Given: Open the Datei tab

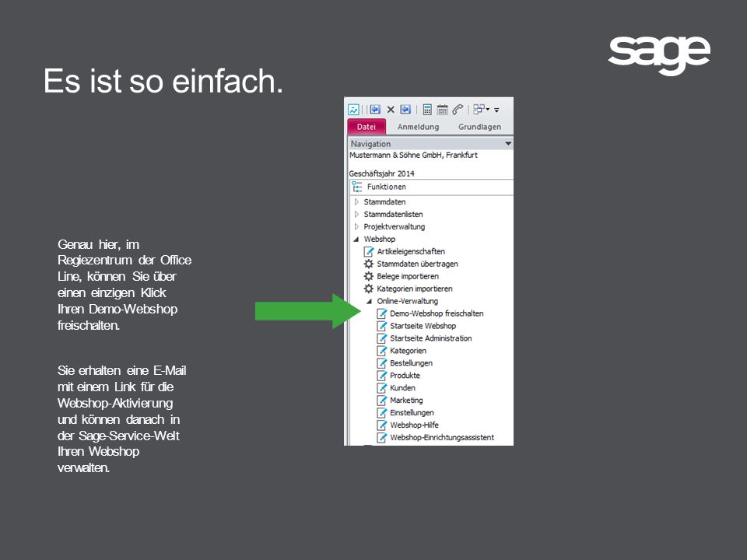Looking at the screenshot, I should coord(366,127).
